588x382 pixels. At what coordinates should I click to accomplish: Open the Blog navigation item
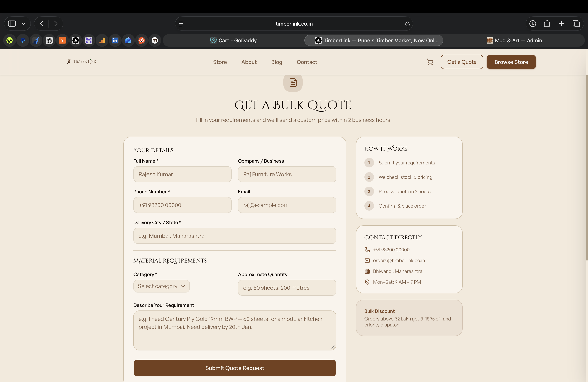pos(276,62)
